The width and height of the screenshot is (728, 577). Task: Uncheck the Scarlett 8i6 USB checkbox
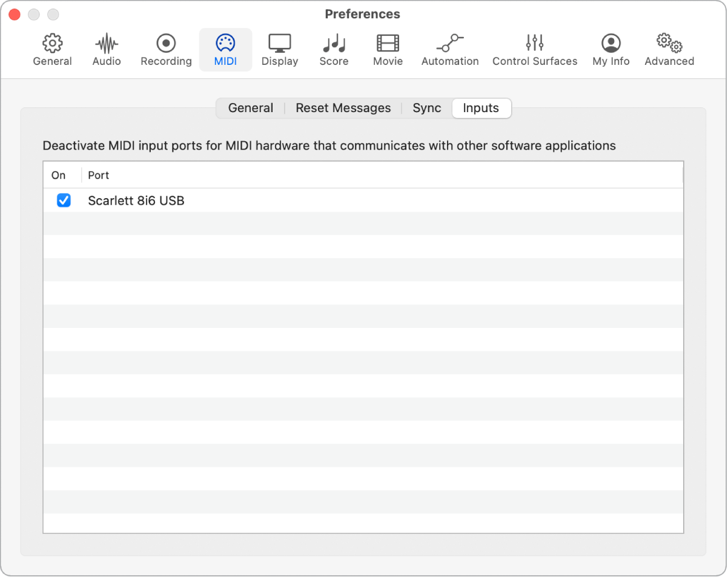(x=64, y=201)
